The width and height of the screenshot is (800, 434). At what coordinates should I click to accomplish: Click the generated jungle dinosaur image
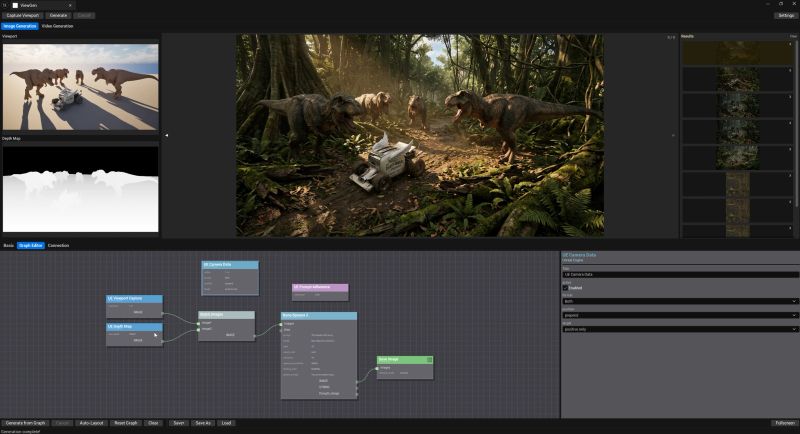point(420,135)
